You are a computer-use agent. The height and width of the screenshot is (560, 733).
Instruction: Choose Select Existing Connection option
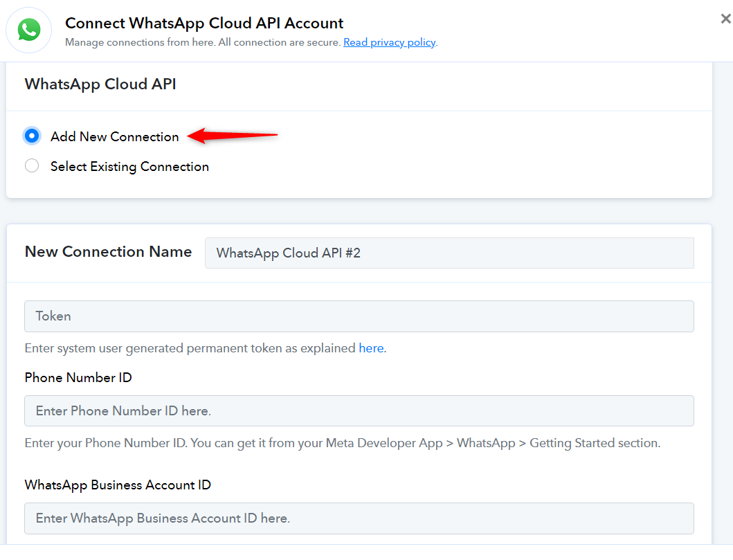[x=32, y=165]
